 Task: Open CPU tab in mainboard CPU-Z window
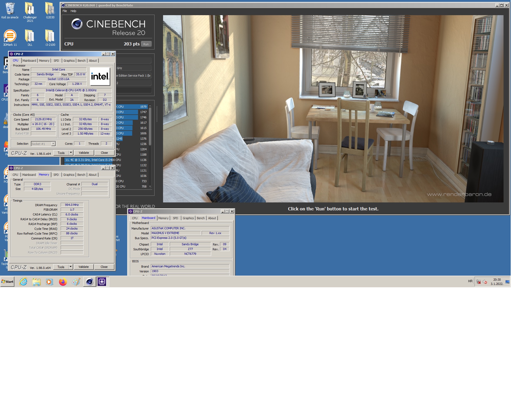(x=135, y=218)
